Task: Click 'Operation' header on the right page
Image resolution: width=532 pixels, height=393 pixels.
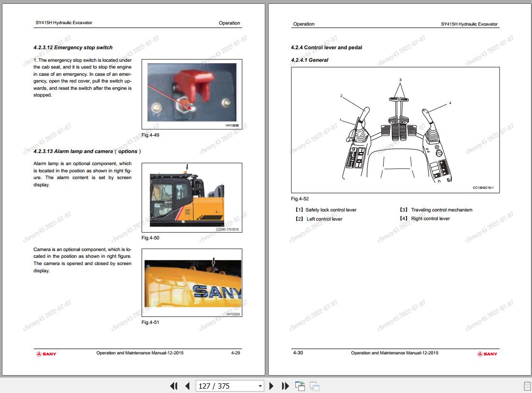Action: [x=303, y=24]
